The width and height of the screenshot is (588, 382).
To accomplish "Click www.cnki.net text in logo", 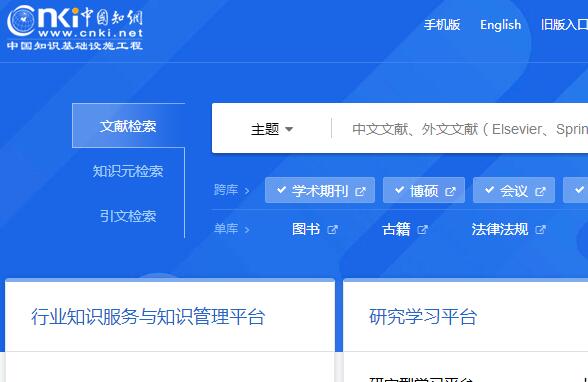I will (x=91, y=33).
